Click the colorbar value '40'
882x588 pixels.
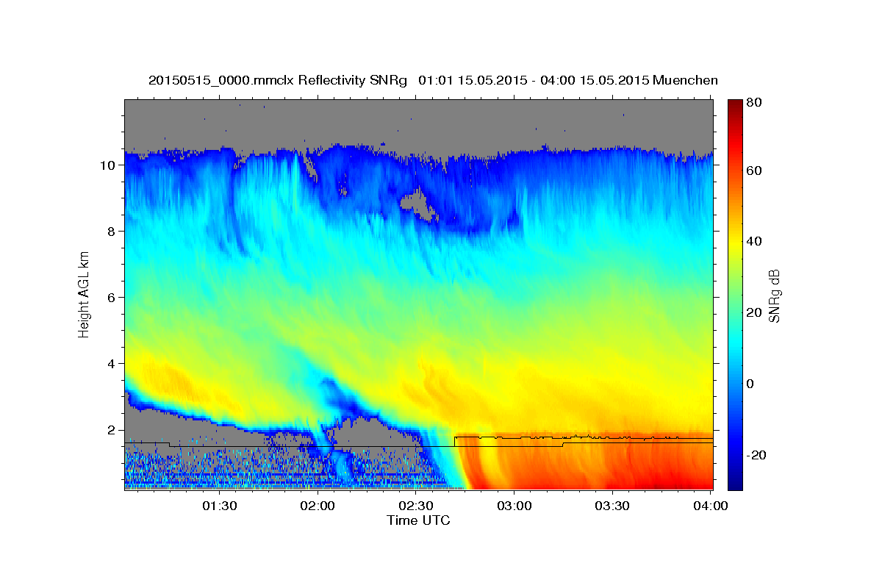755,242
